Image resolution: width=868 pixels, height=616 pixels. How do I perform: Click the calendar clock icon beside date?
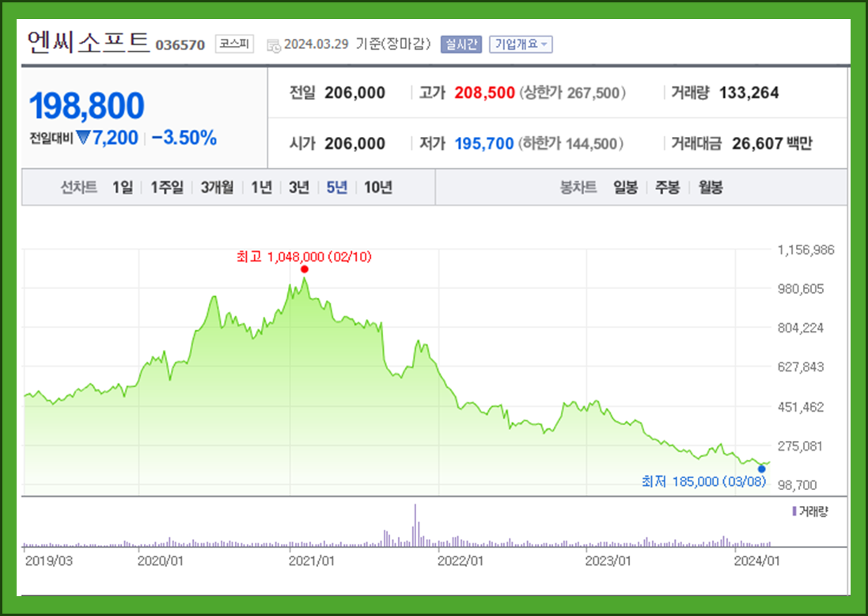coord(274,45)
